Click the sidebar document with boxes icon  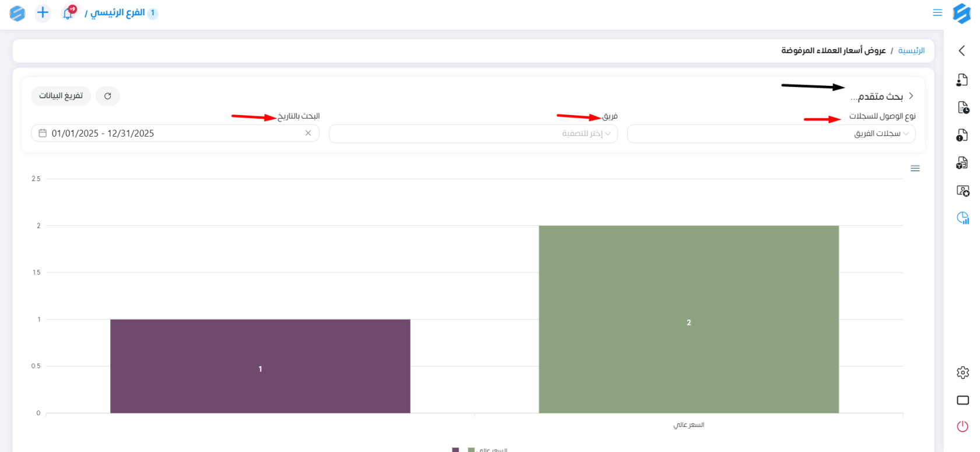coord(962,163)
